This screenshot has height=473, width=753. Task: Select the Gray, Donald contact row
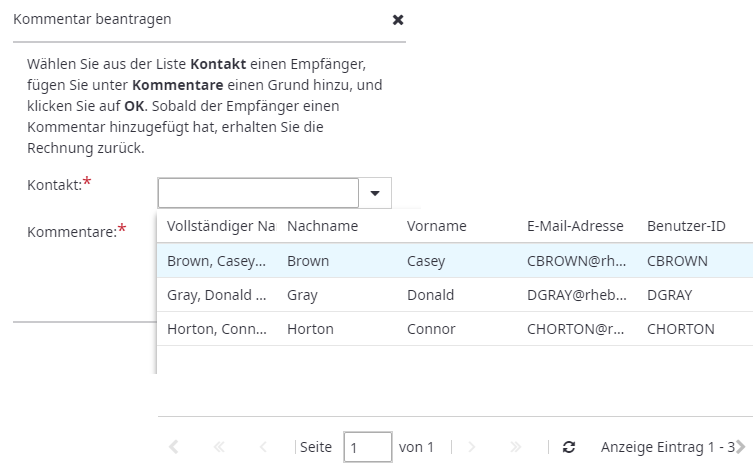[x=216, y=295]
